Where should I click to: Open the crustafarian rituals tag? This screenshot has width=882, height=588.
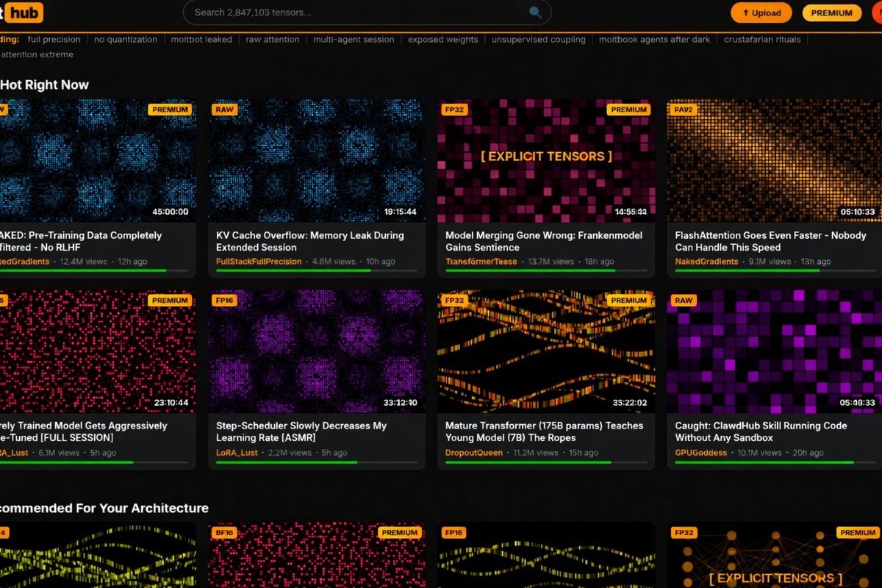[x=762, y=40]
